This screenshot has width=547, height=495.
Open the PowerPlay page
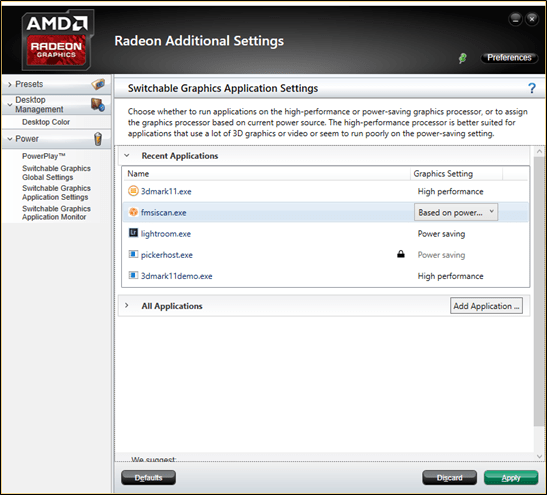tap(44, 156)
